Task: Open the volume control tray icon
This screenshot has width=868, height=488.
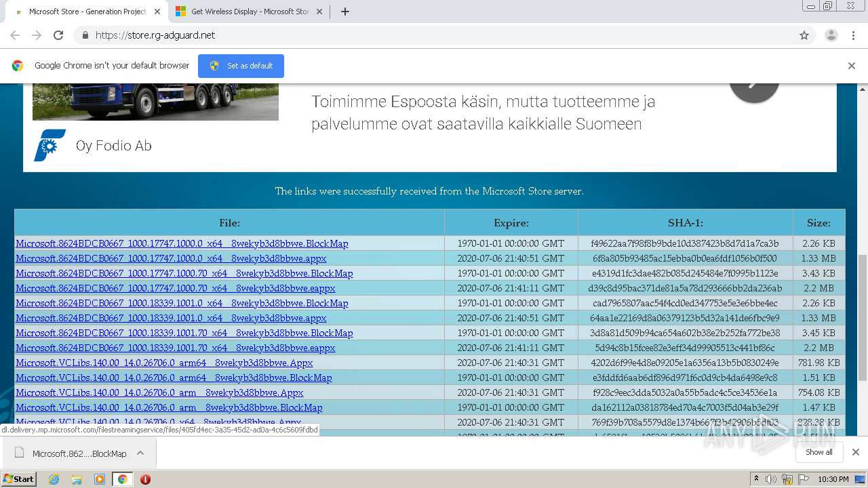Action: pyautogui.click(x=771, y=479)
